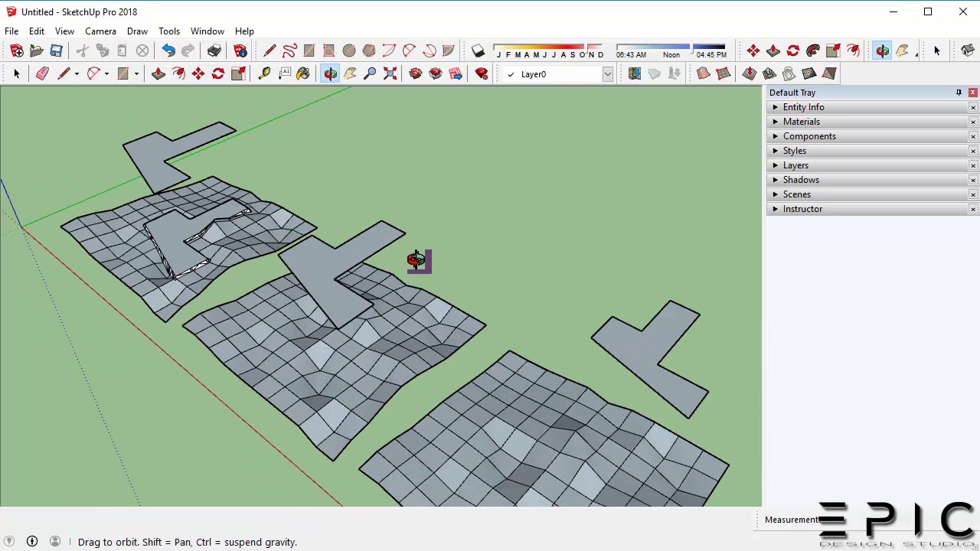This screenshot has height=551, width=980.
Task: Save the model with the floppy disk icon
Action: point(56,51)
